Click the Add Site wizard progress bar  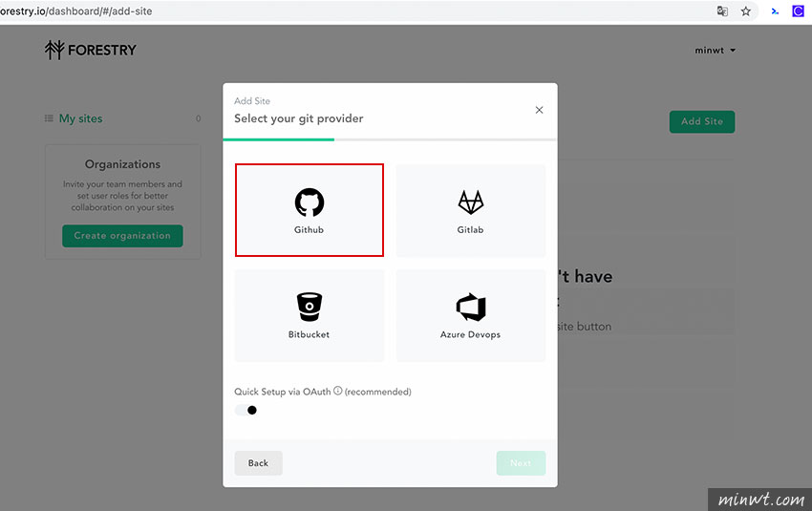pyautogui.click(x=390, y=139)
